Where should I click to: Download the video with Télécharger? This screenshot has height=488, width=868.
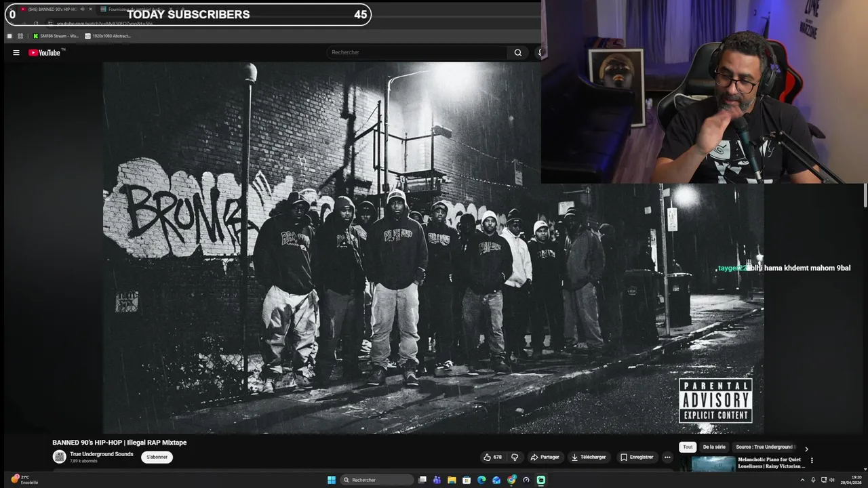point(589,457)
